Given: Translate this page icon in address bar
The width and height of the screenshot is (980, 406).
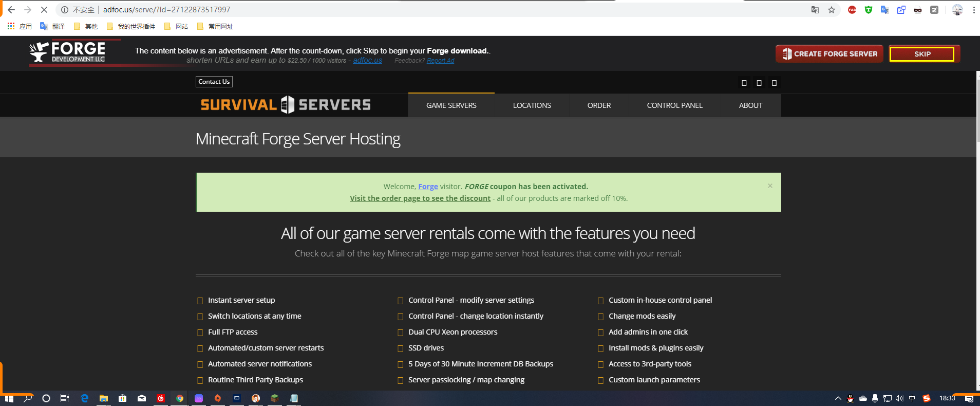Looking at the screenshot, I should click(815, 10).
